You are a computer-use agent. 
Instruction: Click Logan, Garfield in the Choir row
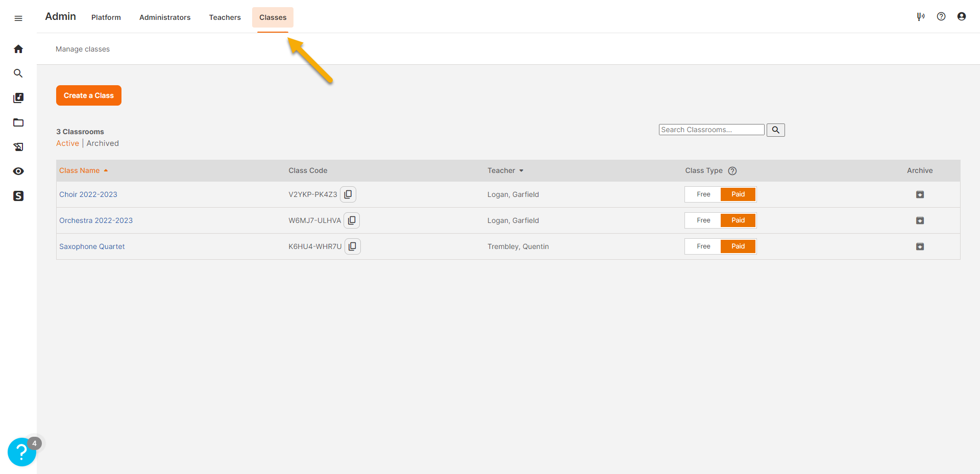pyautogui.click(x=513, y=194)
